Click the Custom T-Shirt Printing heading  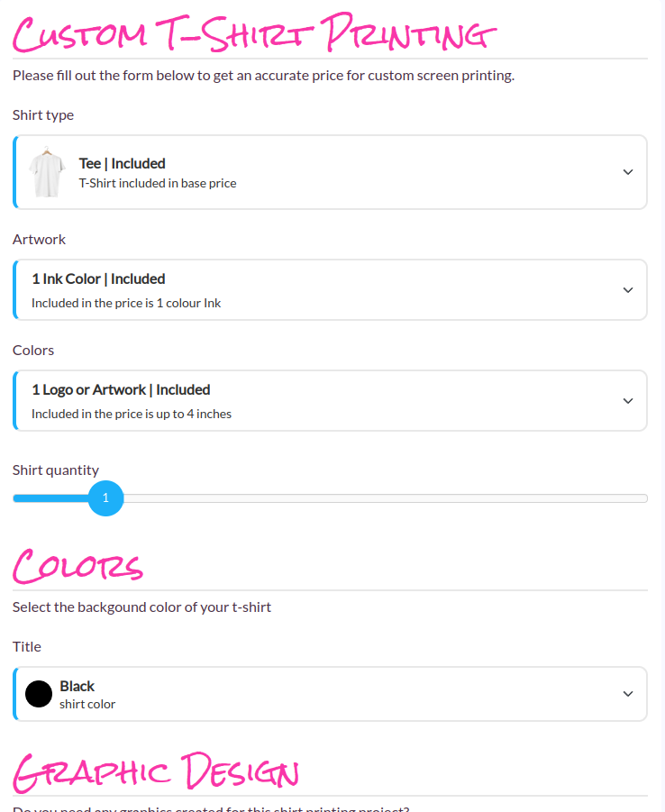coord(254,33)
